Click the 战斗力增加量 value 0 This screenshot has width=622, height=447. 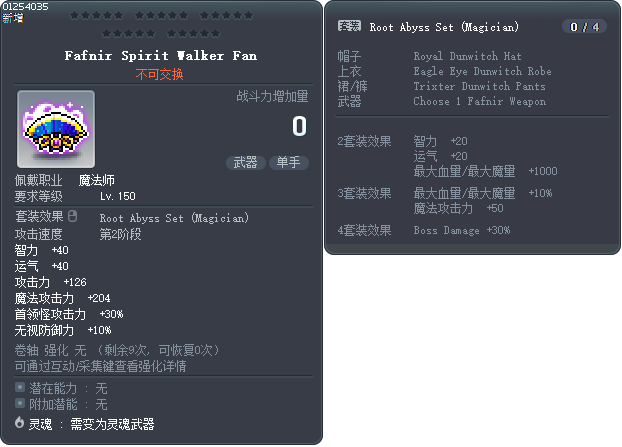[299, 126]
